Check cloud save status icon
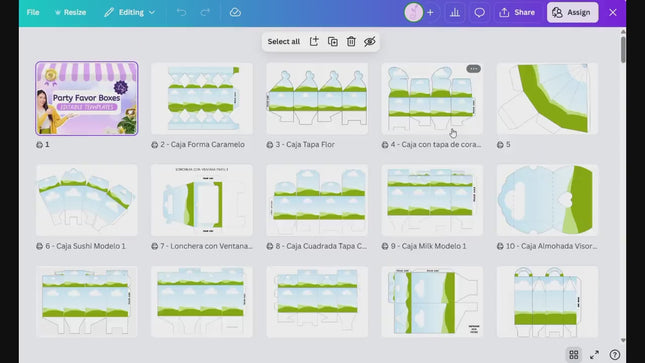Screen dimensions: 645x363 click(x=235, y=12)
